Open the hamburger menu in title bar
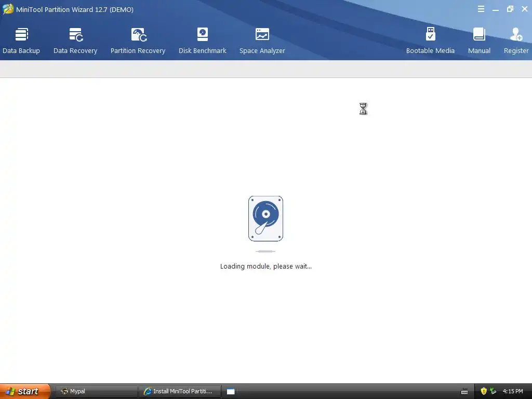This screenshot has width=532, height=399. click(x=481, y=9)
